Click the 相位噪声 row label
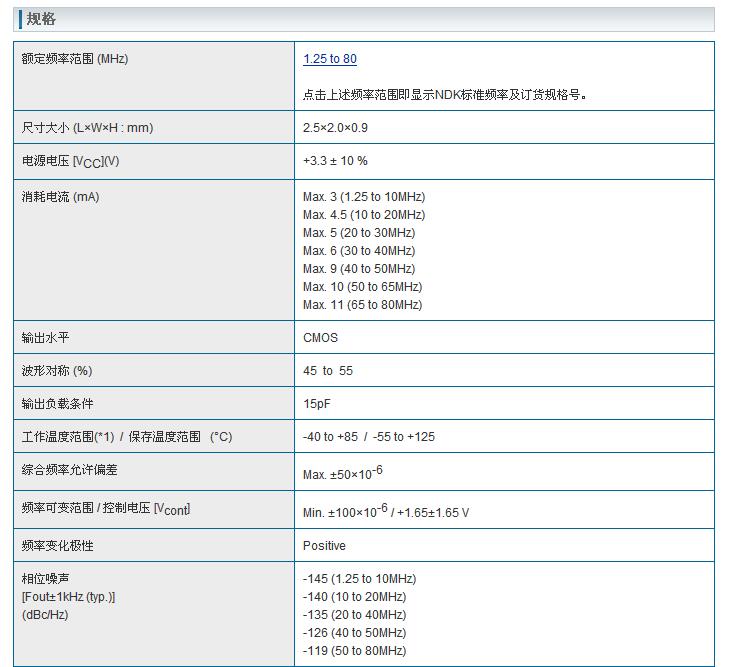 point(45,579)
